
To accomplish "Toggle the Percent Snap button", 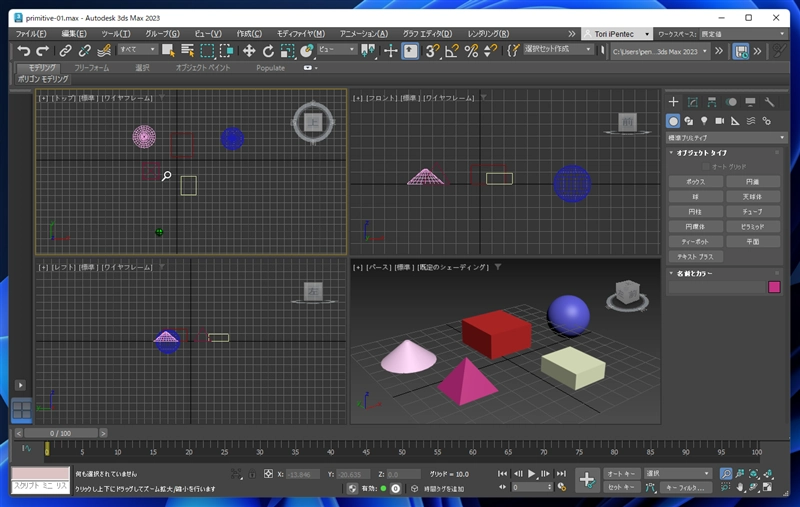I will [471, 50].
